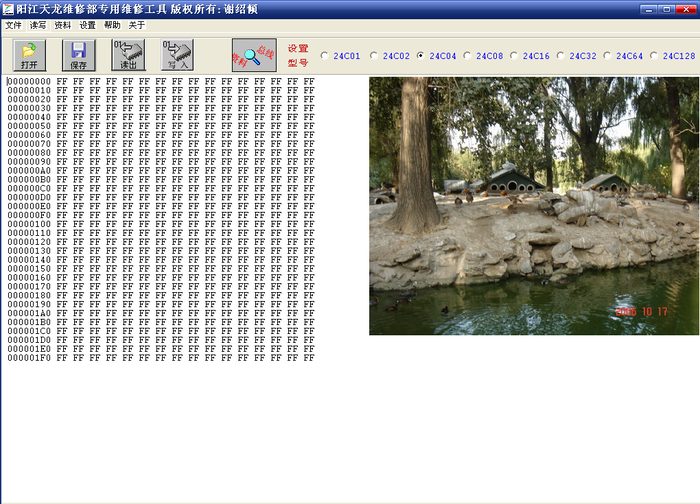This screenshot has height=504, width=700.
Task: Open the 读写 (Read/Write) menu
Action: point(38,25)
